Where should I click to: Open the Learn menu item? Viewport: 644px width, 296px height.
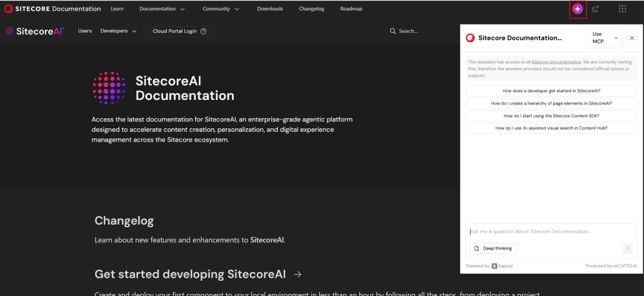[x=117, y=9]
